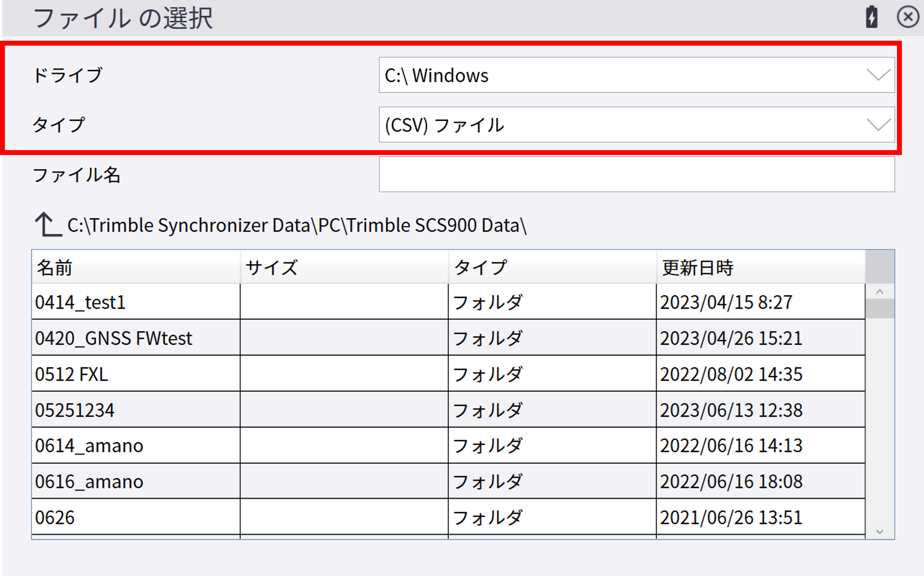Open the ドライブ drive dropdown

636,75
